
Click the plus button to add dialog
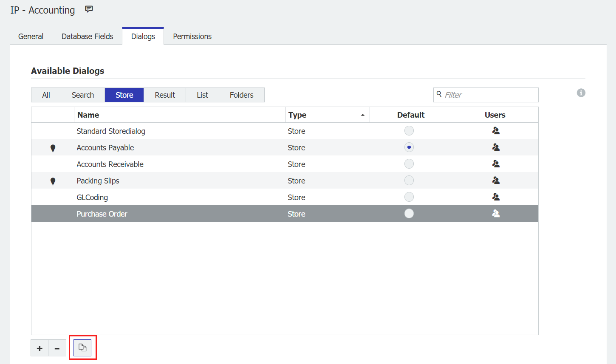tap(40, 348)
